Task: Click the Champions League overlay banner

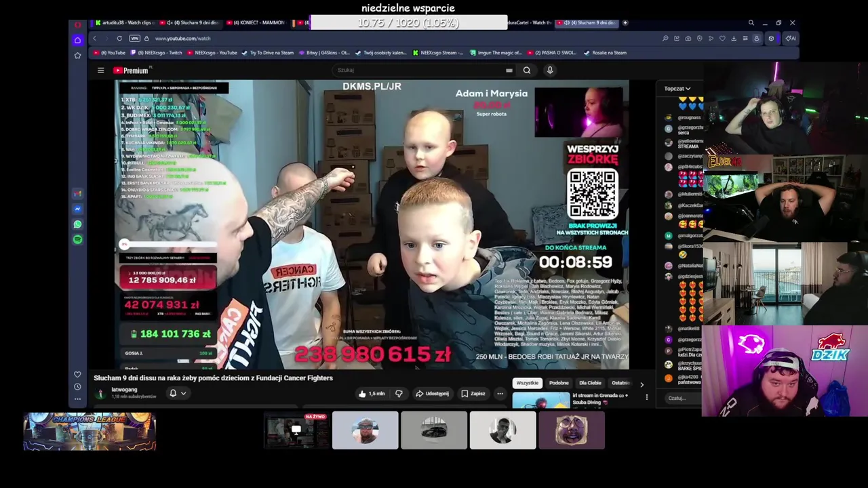Action: pyautogui.click(x=90, y=432)
